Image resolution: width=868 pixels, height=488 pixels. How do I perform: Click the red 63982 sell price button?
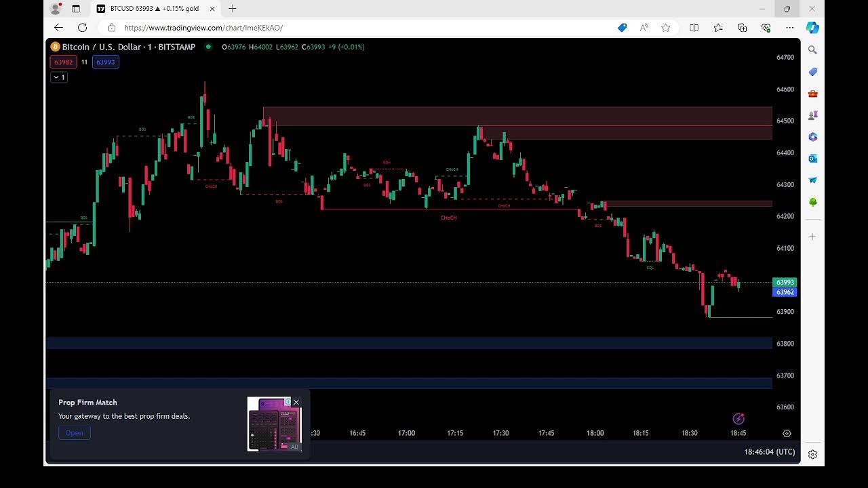pyautogui.click(x=63, y=62)
